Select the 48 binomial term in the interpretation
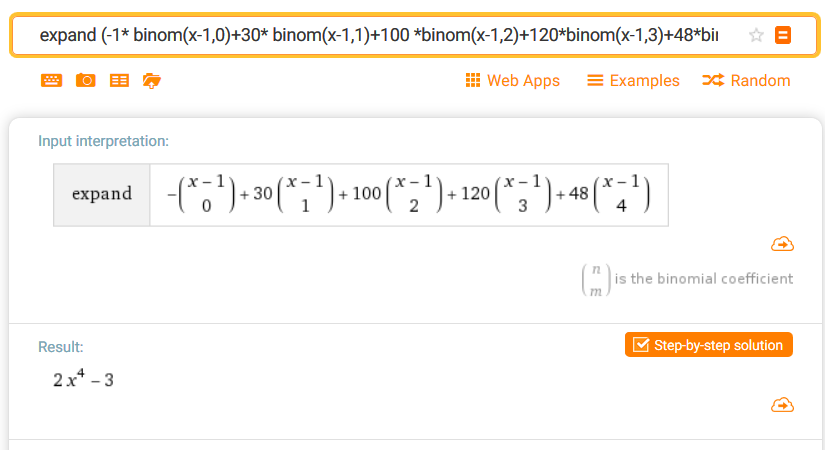 tap(611, 194)
